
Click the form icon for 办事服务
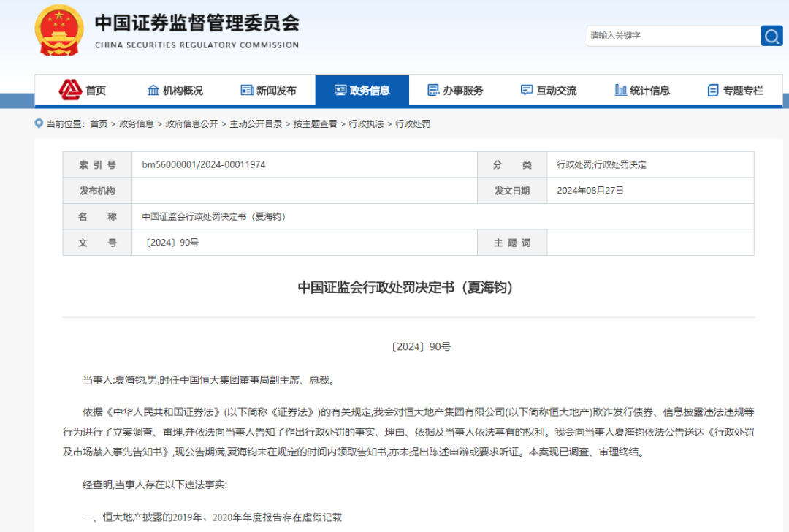tap(433, 90)
